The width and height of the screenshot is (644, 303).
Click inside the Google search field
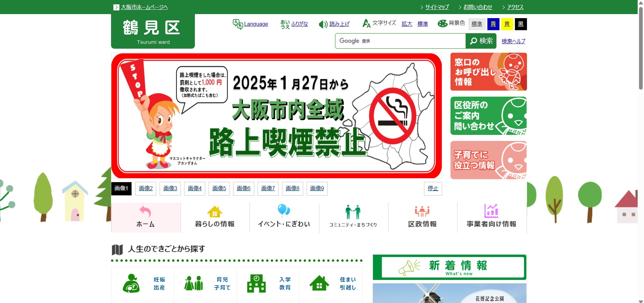(400, 41)
